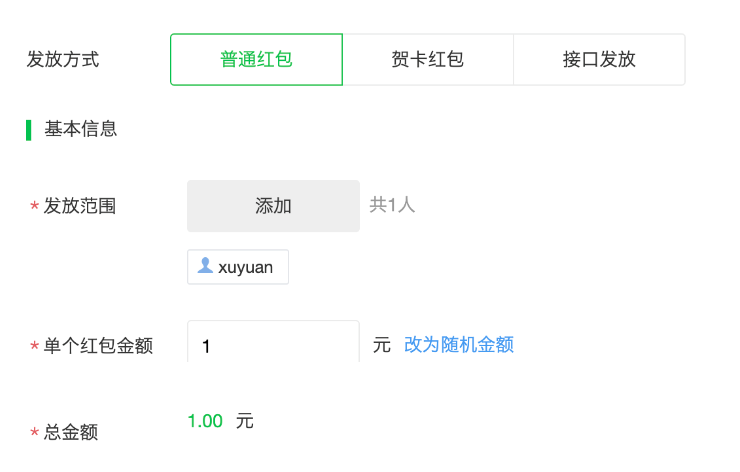Image resolution: width=740 pixels, height=472 pixels.
Task: Click the 元 unit next to amount input
Action: [382, 345]
